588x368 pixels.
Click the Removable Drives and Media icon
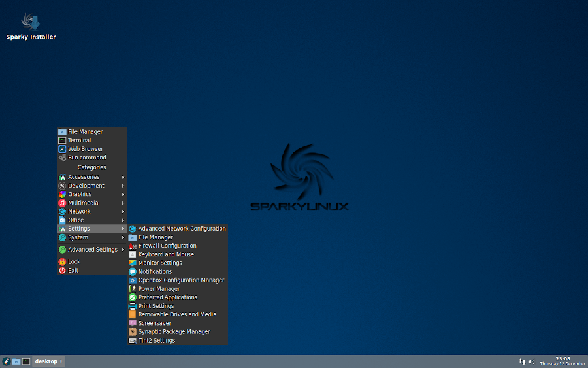(133, 315)
